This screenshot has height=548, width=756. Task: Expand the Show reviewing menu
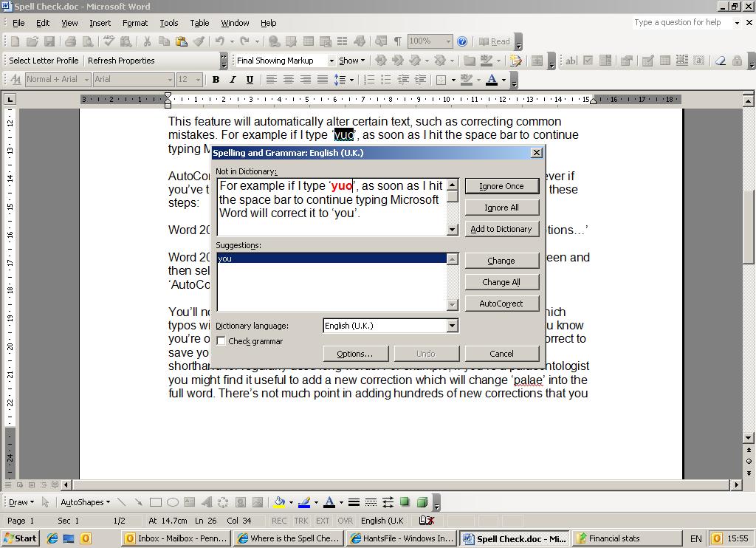tap(351, 61)
